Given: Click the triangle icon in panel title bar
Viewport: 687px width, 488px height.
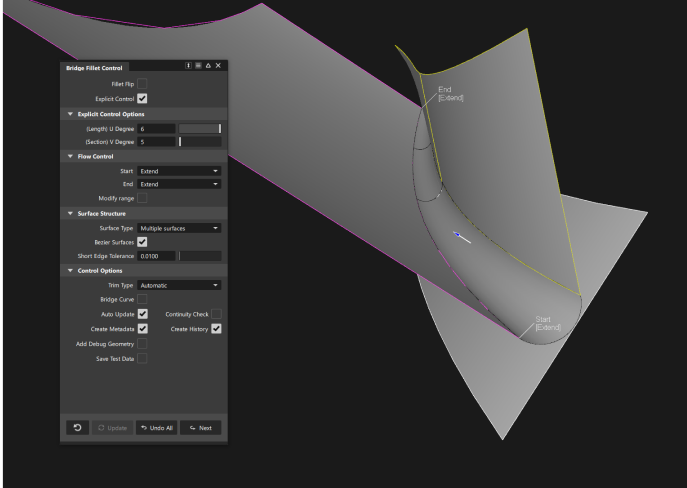Looking at the screenshot, I should pyautogui.click(x=208, y=66).
